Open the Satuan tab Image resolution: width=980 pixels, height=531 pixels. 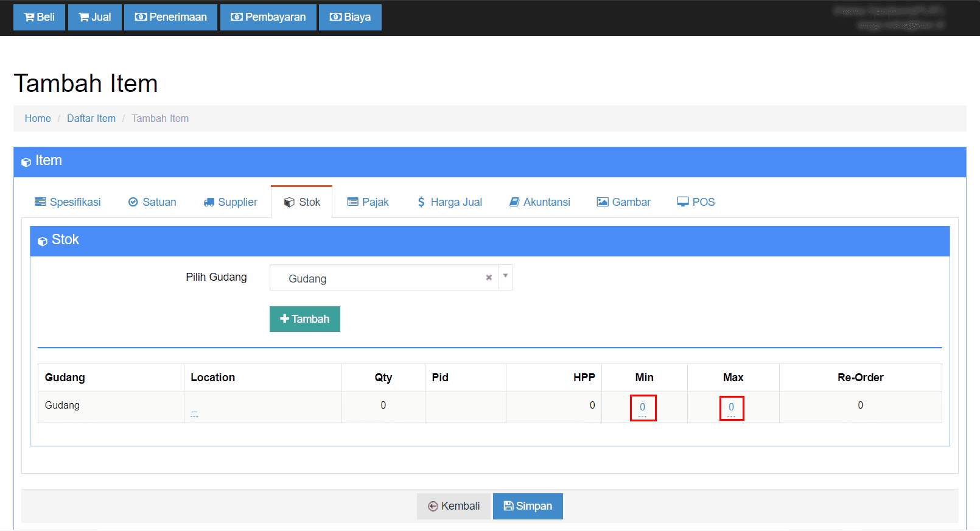[152, 202]
